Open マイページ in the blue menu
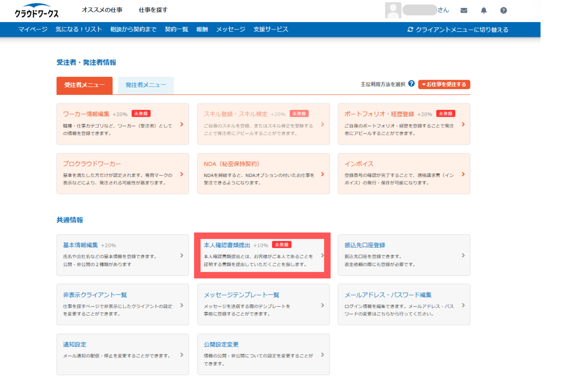Screen dimensions: 588x391 click(33, 29)
